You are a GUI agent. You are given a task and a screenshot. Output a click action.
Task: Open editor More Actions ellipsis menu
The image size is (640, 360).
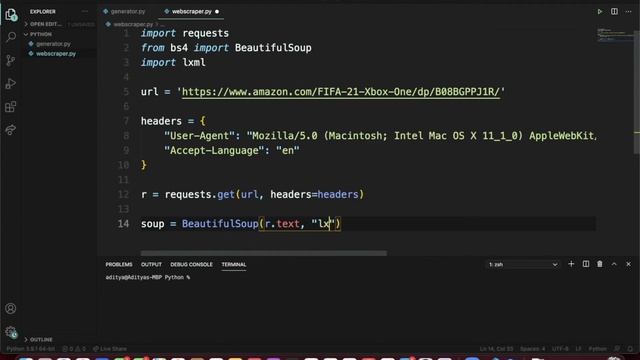628,11
